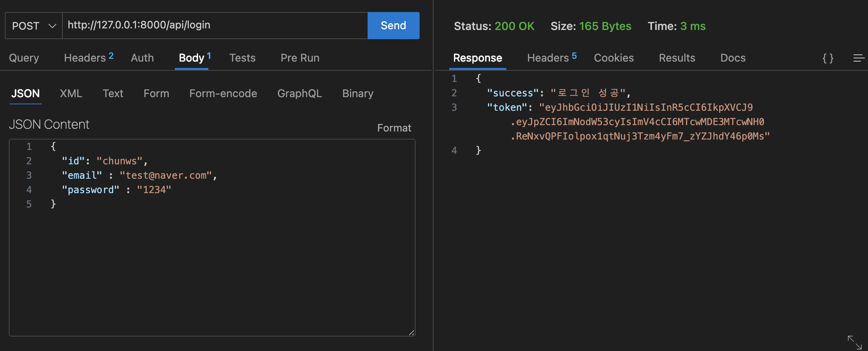
Task: Click the curly braces code snippet icon
Action: click(828, 58)
